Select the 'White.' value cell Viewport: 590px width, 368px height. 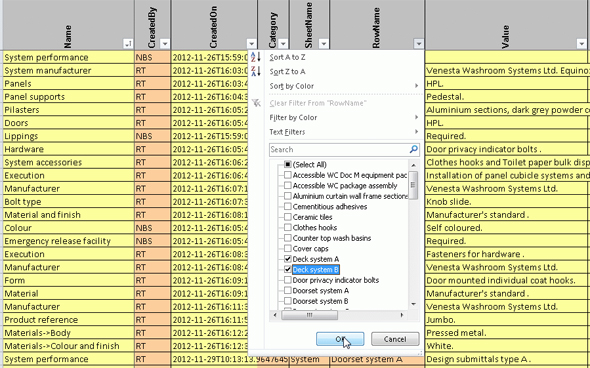pos(506,346)
